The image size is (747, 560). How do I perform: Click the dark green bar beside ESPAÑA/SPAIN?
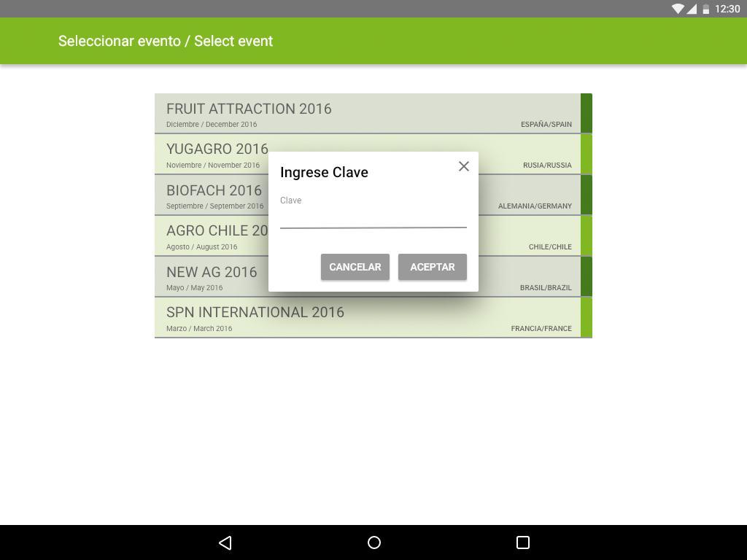coord(586,113)
